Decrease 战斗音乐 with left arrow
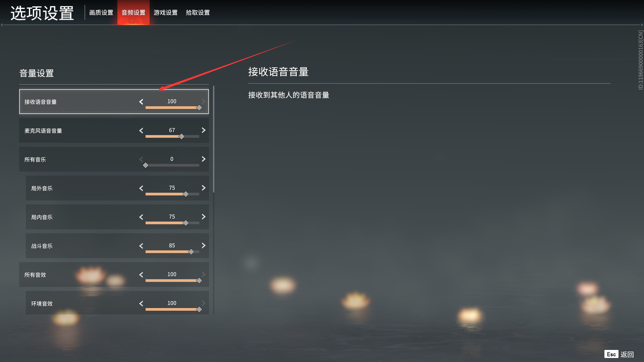 click(x=141, y=246)
